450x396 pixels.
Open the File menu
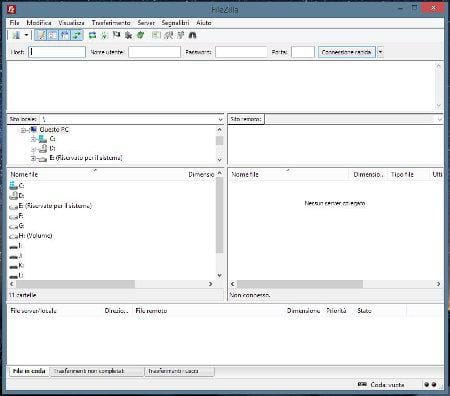tap(14, 23)
